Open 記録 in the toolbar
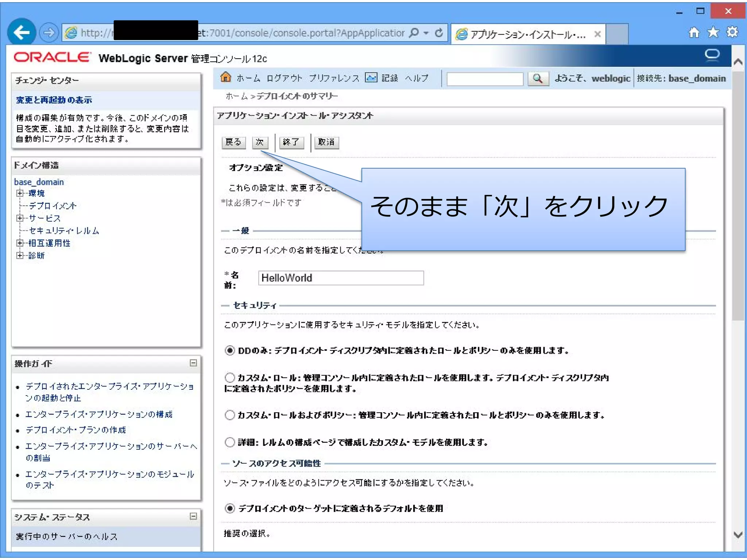 click(390, 78)
